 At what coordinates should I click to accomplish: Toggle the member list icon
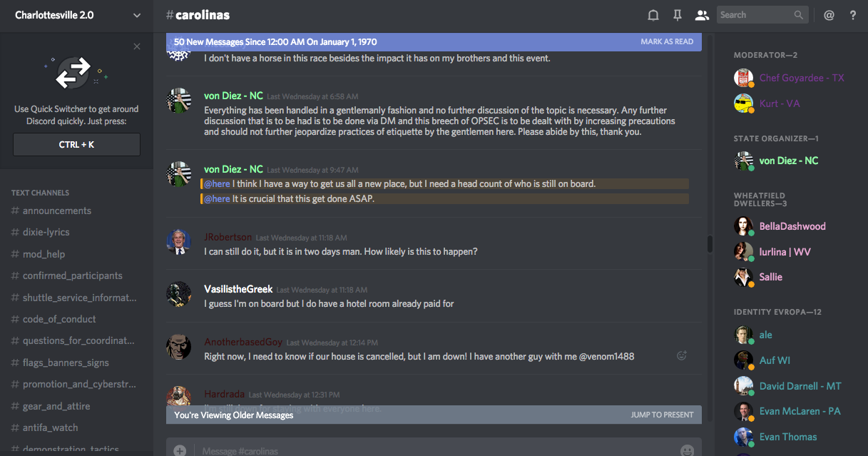[702, 15]
